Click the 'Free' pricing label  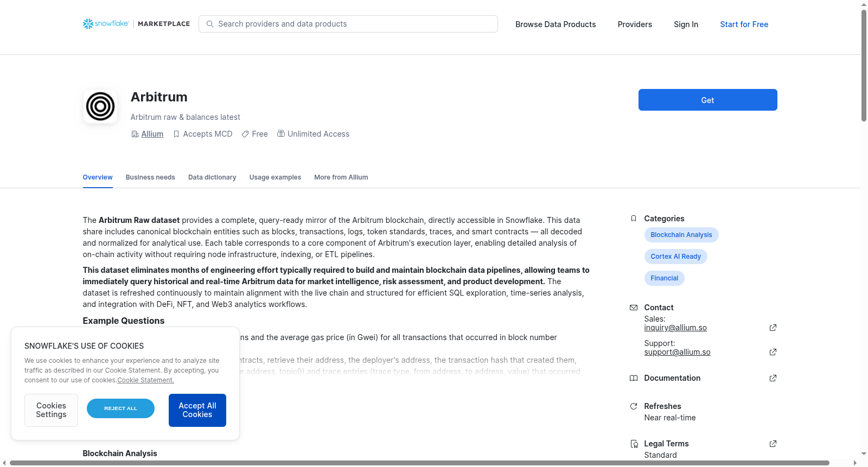[x=260, y=134]
